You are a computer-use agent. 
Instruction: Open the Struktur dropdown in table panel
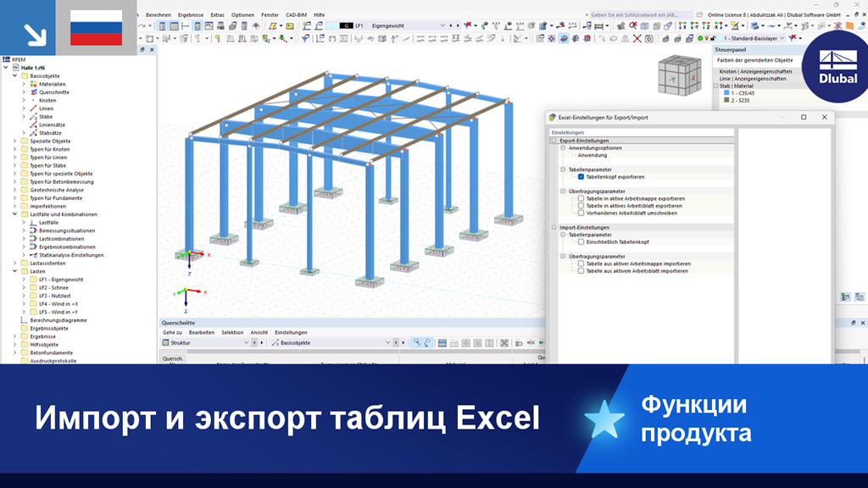(246, 343)
